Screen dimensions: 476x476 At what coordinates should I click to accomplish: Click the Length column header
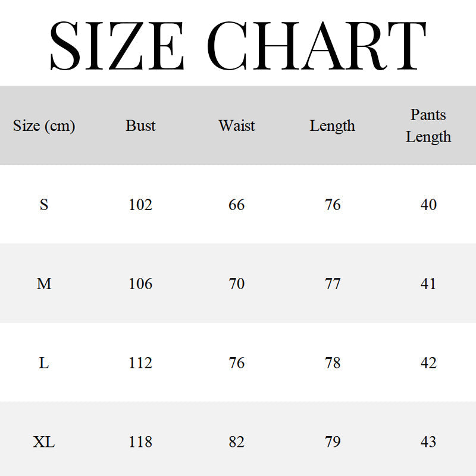333,126
